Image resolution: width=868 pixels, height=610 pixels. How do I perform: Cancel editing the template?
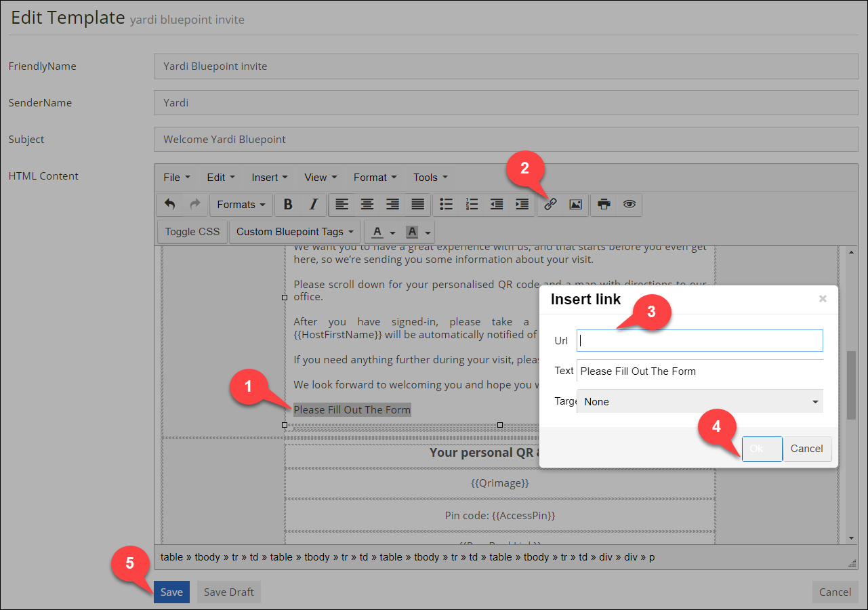click(x=835, y=592)
